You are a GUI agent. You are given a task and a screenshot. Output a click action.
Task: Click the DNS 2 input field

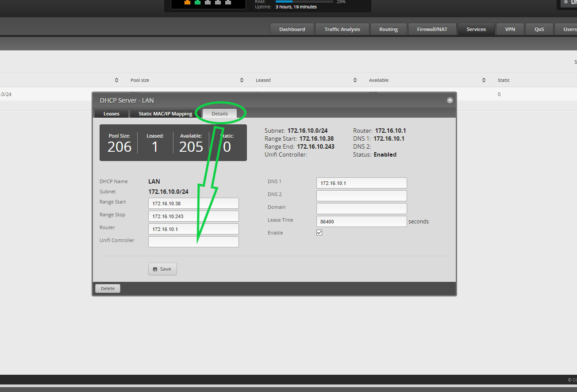[362, 196]
